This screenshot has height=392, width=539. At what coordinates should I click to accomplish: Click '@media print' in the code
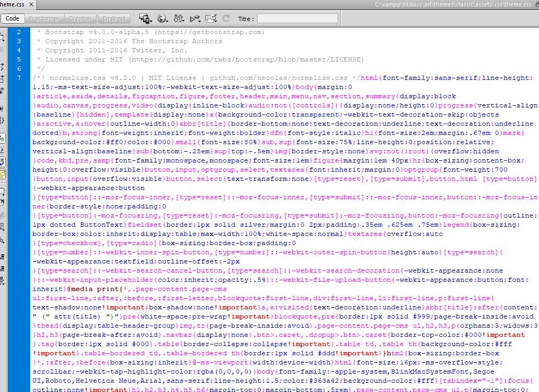92,289
